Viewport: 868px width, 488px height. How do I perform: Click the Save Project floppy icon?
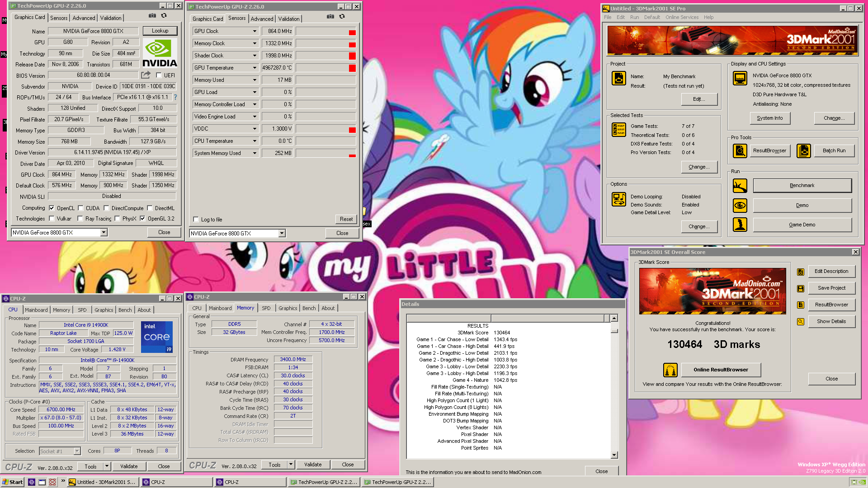tap(801, 289)
